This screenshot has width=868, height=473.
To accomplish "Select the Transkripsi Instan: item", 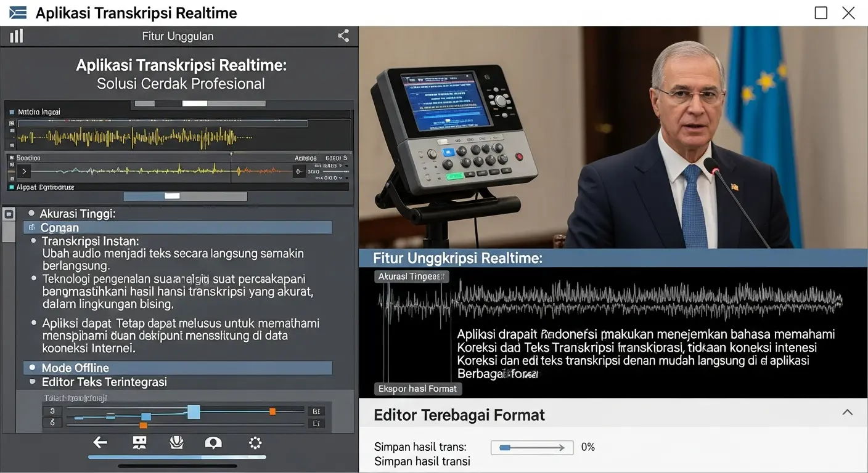I will pos(90,241).
